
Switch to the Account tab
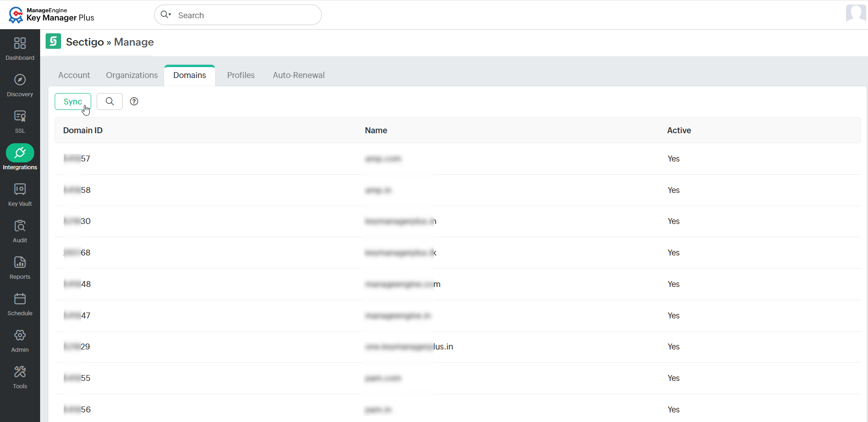coord(74,75)
